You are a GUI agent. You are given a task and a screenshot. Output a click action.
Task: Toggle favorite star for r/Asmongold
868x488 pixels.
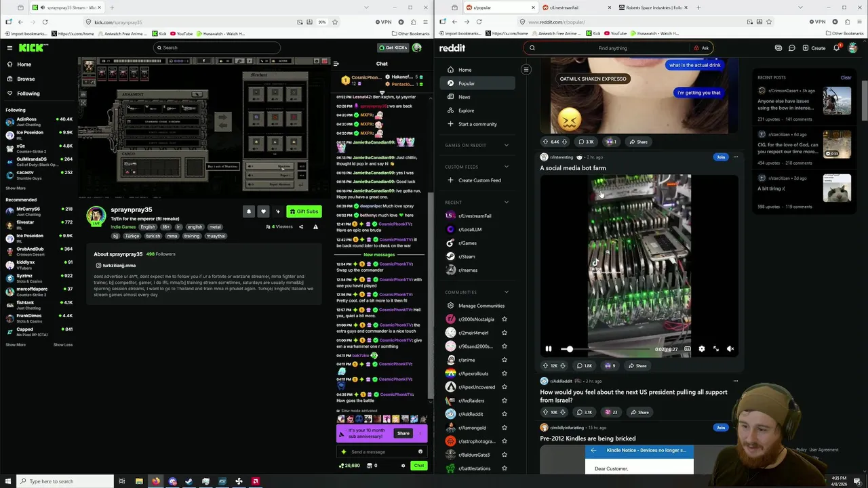pyautogui.click(x=504, y=428)
